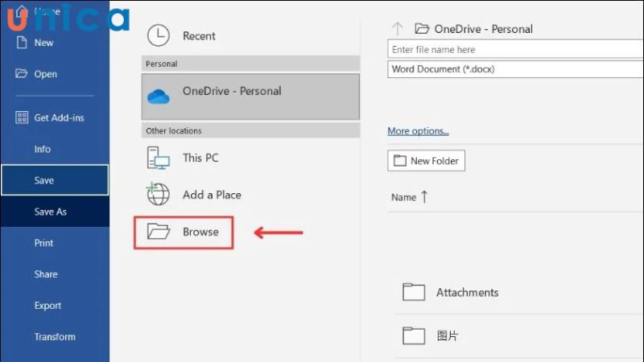Click the Enter file name here field
The width and height of the screenshot is (644, 362).
click(x=515, y=49)
